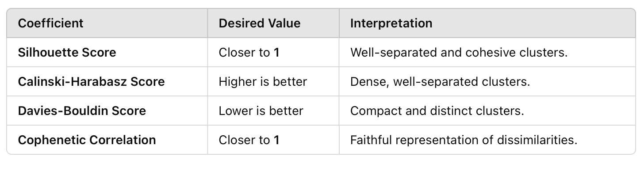Screen dimensions: 644x176
Task: Select the Davies-Bouldin Score cell
Action: coord(107,111)
